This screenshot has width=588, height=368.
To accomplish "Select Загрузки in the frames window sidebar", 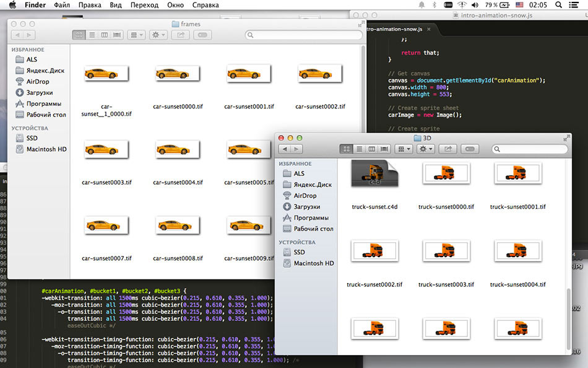I will point(38,93).
